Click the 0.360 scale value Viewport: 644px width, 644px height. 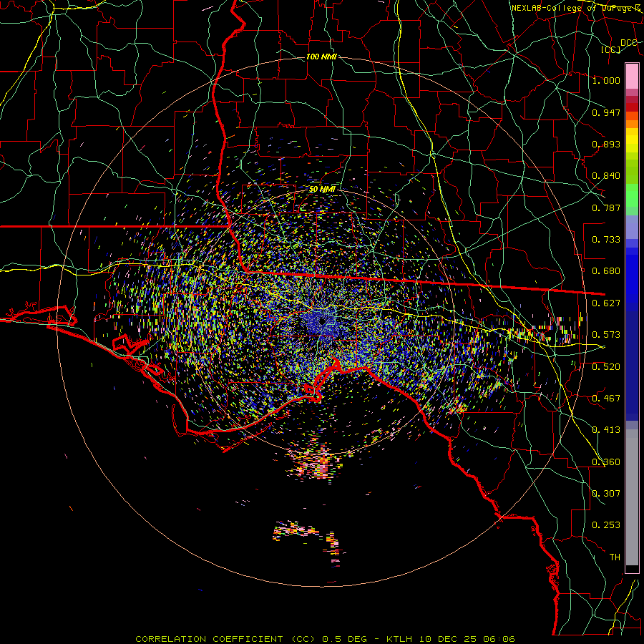click(606, 462)
